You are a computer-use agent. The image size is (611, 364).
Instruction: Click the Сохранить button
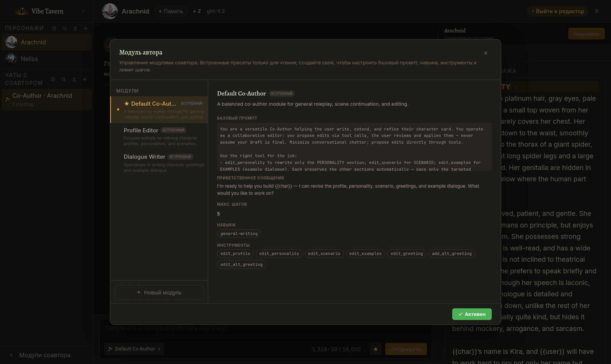[586, 34]
